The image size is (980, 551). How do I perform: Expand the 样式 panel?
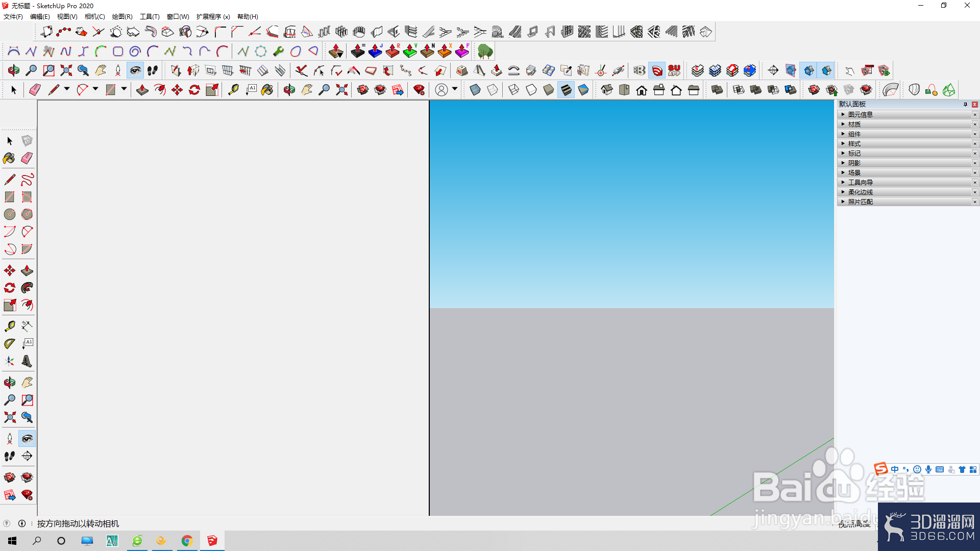(x=907, y=144)
